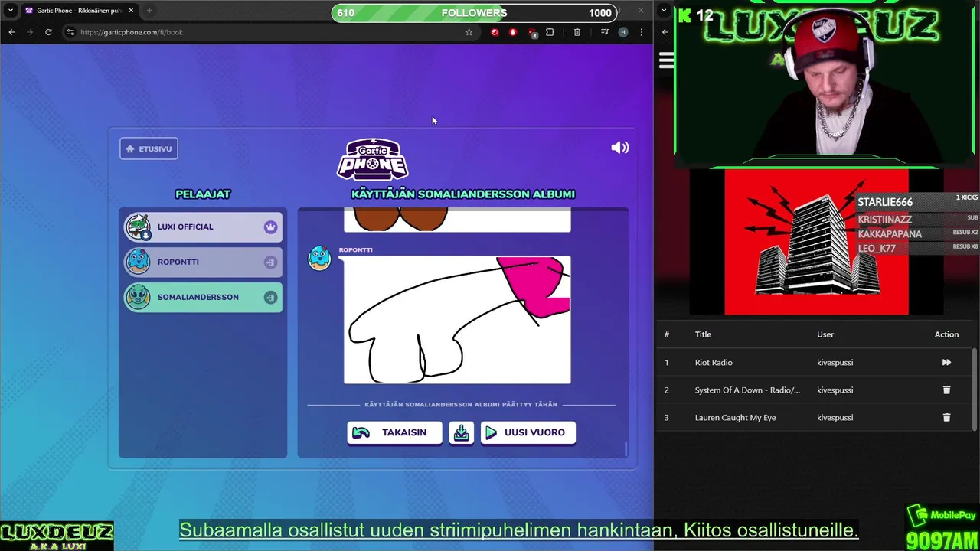Click ROPONTTI's avatar beside the drawing

click(x=319, y=259)
